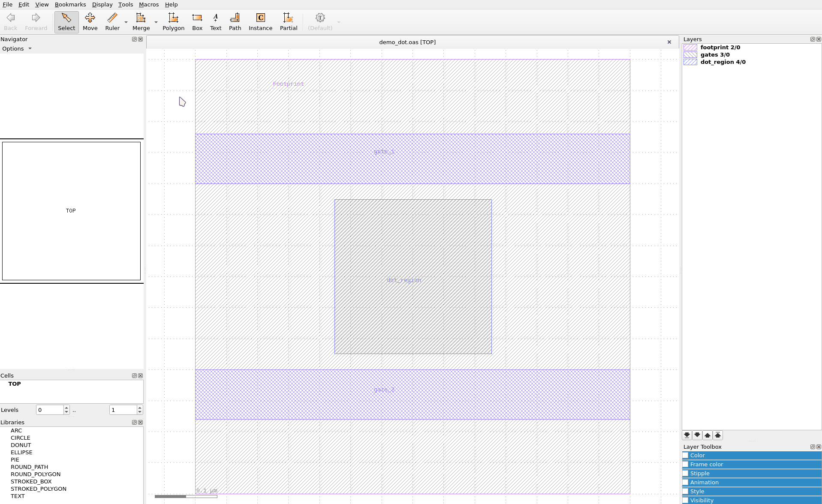Open the Bookmarks menu

[x=70, y=4]
